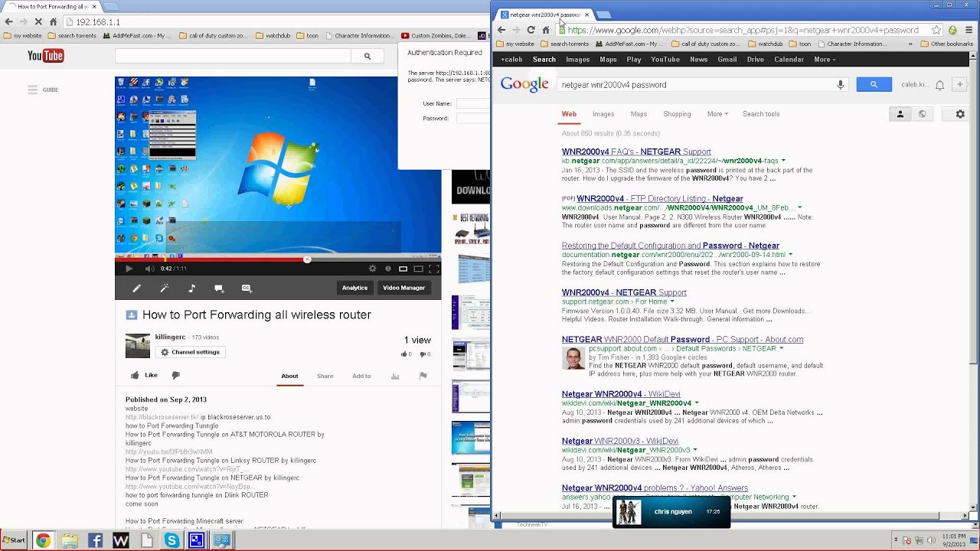980x551 pixels.
Task: Open killingerc channel name link
Action: point(170,337)
